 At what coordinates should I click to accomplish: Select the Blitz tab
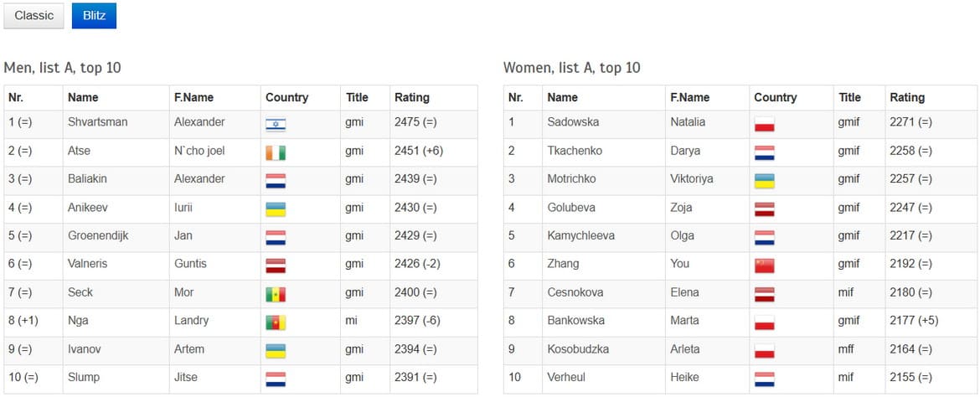click(94, 16)
